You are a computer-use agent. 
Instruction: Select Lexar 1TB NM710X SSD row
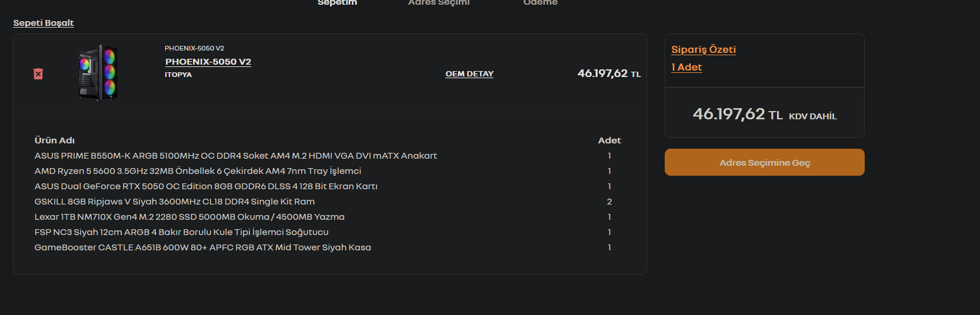pyautogui.click(x=328, y=217)
